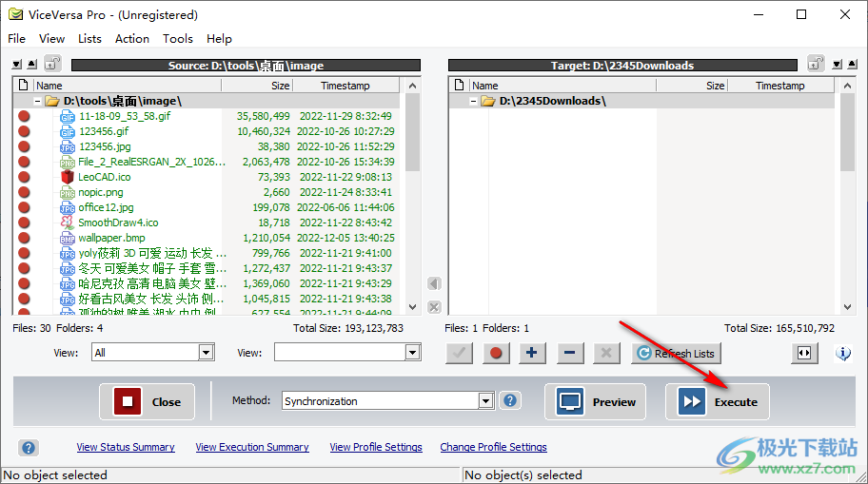This screenshot has height=484, width=868.
Task: Click source pane up-arrow selector icon
Action: pyautogui.click(x=32, y=64)
